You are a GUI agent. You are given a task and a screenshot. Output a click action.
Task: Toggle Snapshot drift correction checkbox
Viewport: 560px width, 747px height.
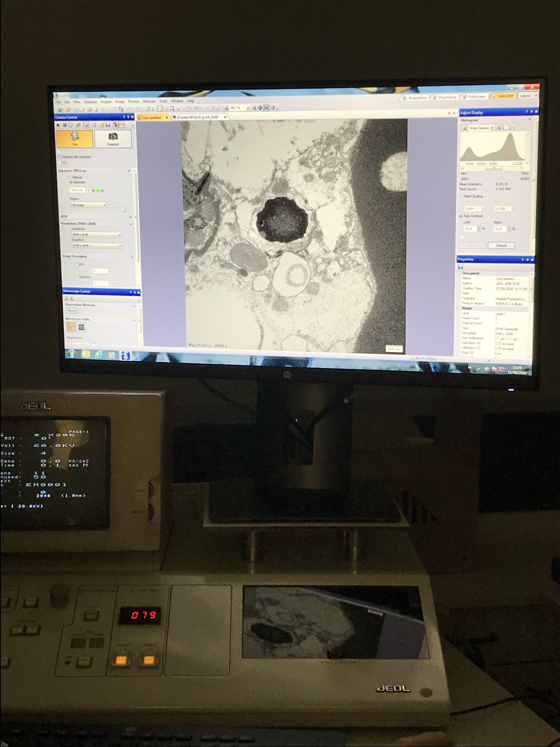click(x=59, y=157)
